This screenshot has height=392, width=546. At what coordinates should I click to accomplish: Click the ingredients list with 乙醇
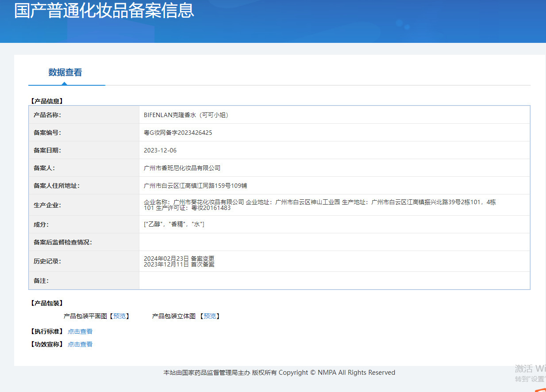[174, 225]
